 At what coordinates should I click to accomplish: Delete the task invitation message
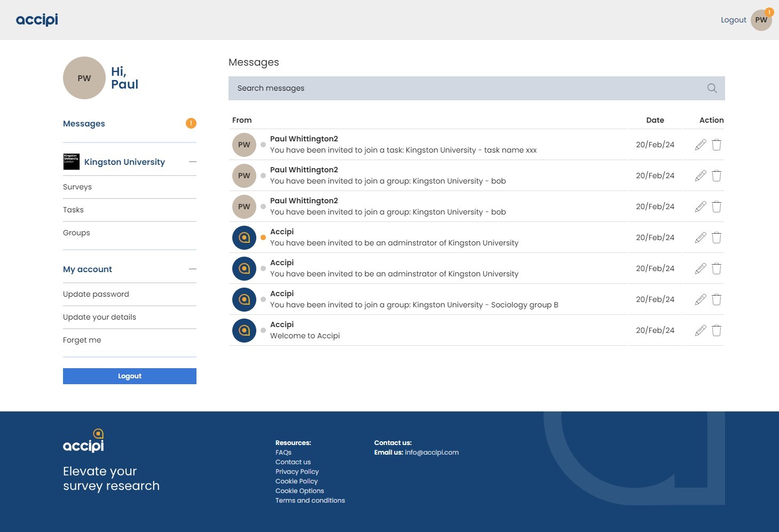point(717,145)
